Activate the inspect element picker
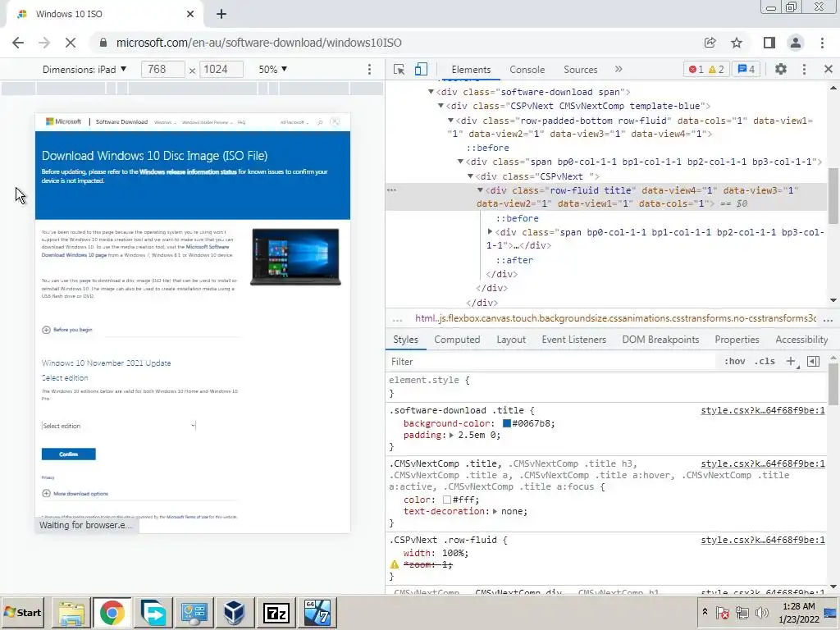The image size is (840, 630). tap(399, 69)
